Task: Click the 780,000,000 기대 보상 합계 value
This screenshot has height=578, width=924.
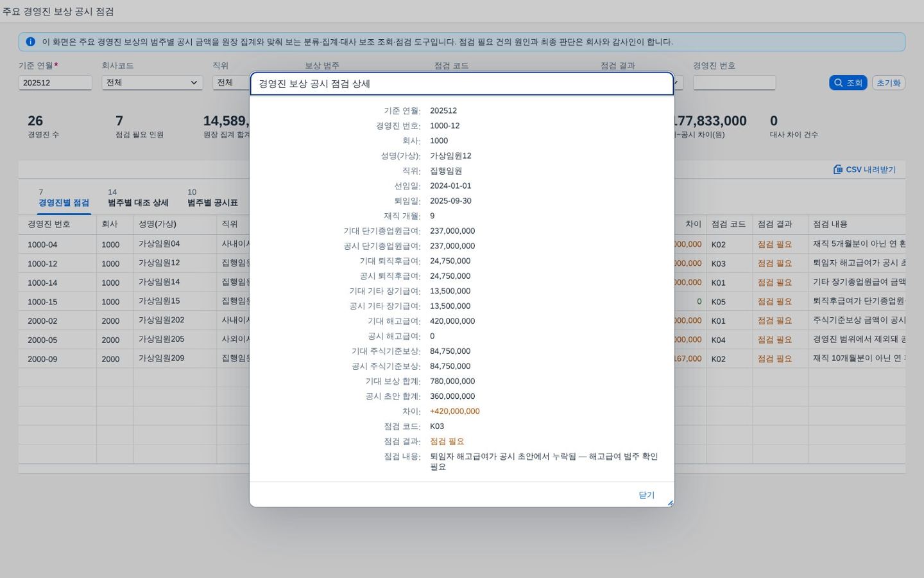Action: (452, 381)
